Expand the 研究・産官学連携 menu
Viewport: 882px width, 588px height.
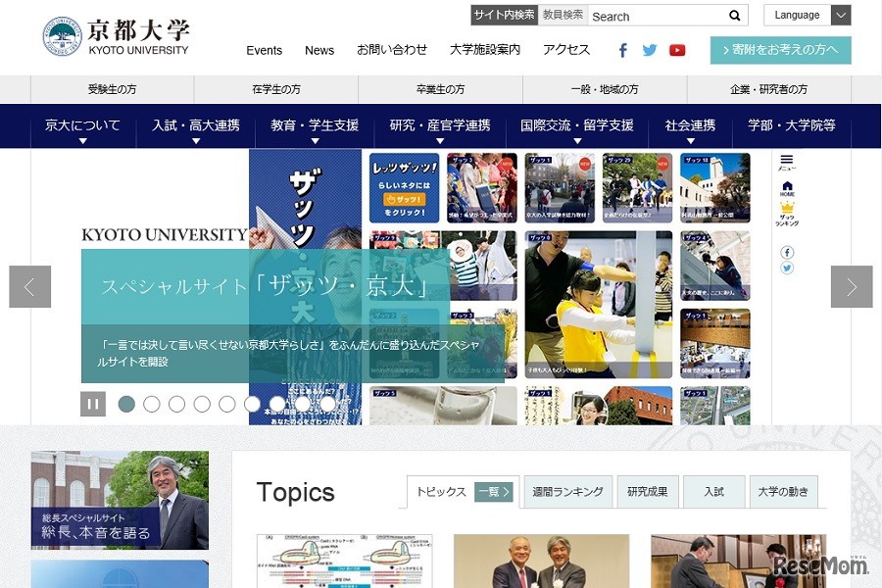(x=440, y=126)
